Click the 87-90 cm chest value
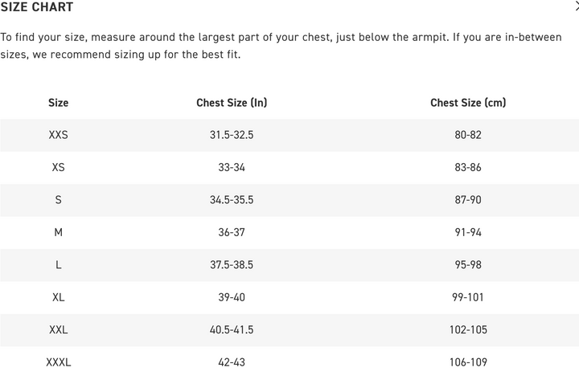The image size is (579, 392). point(468,200)
